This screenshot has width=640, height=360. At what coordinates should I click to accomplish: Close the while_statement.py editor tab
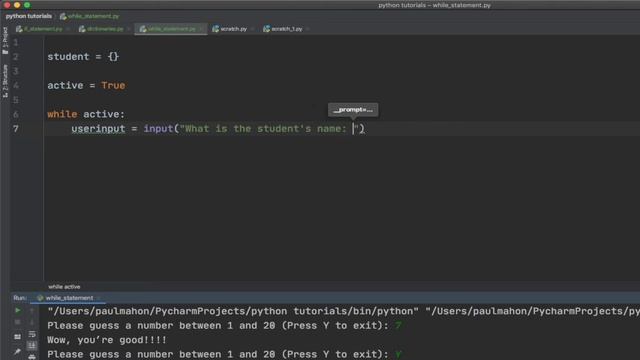coord(201,29)
